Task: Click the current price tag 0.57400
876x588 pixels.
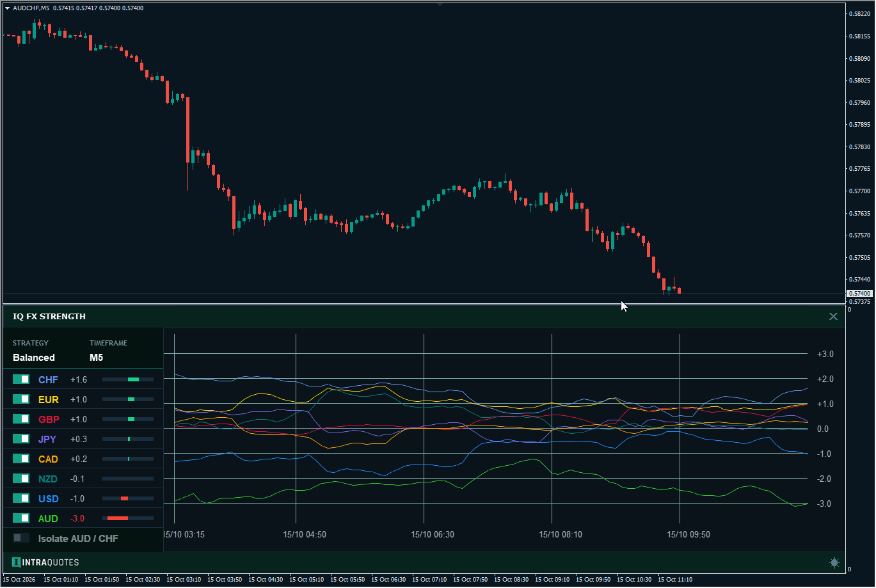Action: (x=859, y=293)
